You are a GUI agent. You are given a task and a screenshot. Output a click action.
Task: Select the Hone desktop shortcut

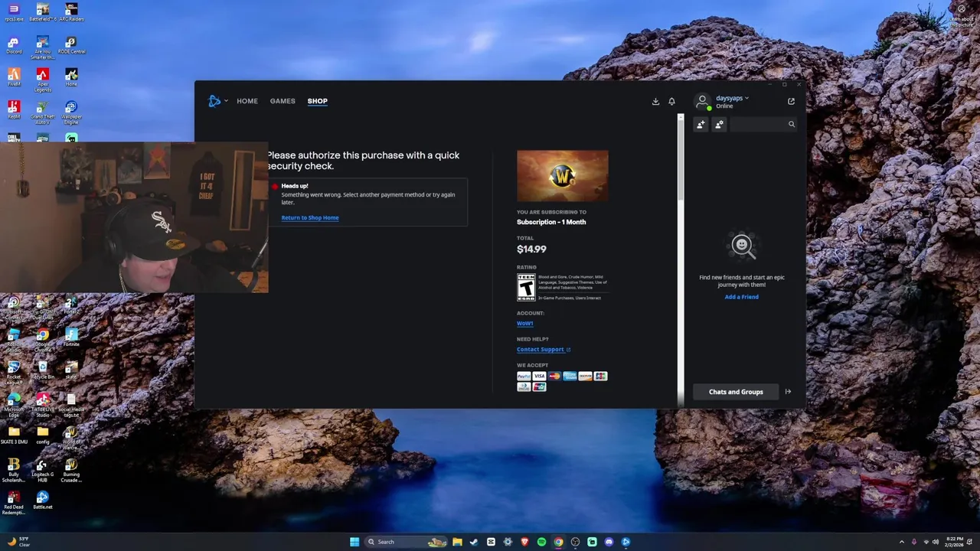71,77
